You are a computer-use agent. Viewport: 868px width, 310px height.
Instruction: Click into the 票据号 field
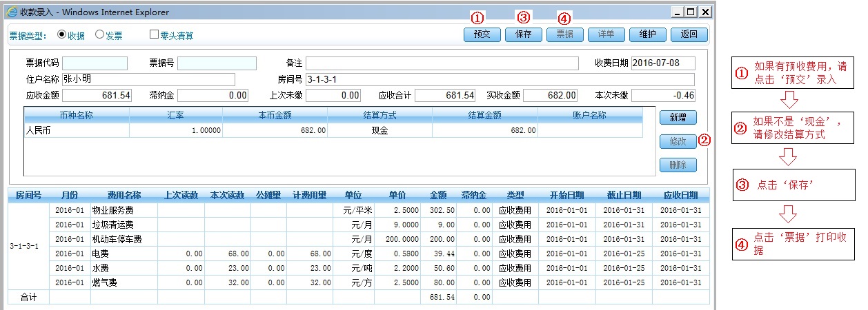(217, 63)
